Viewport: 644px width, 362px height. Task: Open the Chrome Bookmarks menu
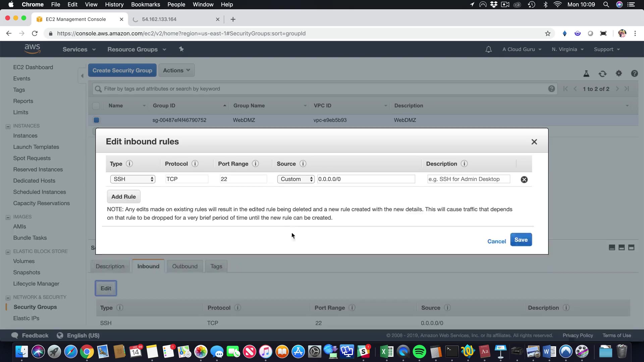tap(145, 4)
